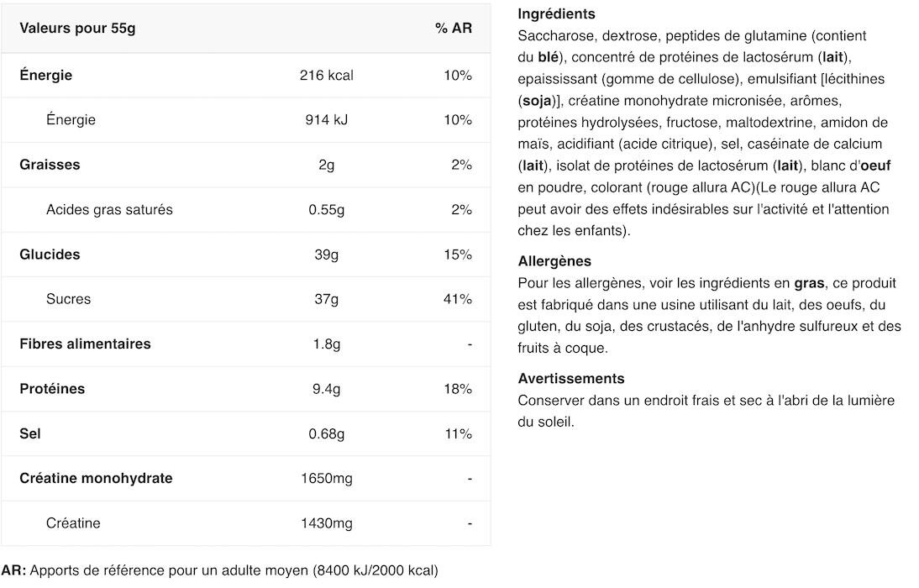Click the bold Énergie row label
This screenshot has height=588, width=919.
45,75
